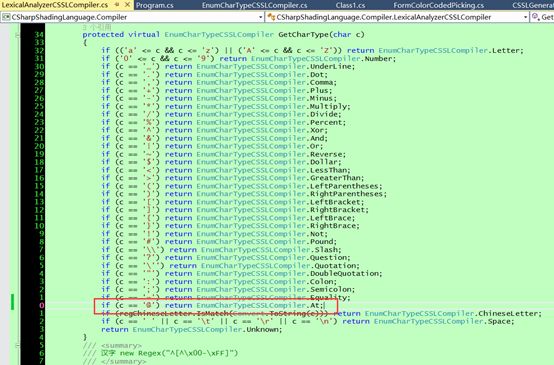The height and width of the screenshot is (365, 554).
Task: Click the Semicolon enum member
Action: point(330,289)
